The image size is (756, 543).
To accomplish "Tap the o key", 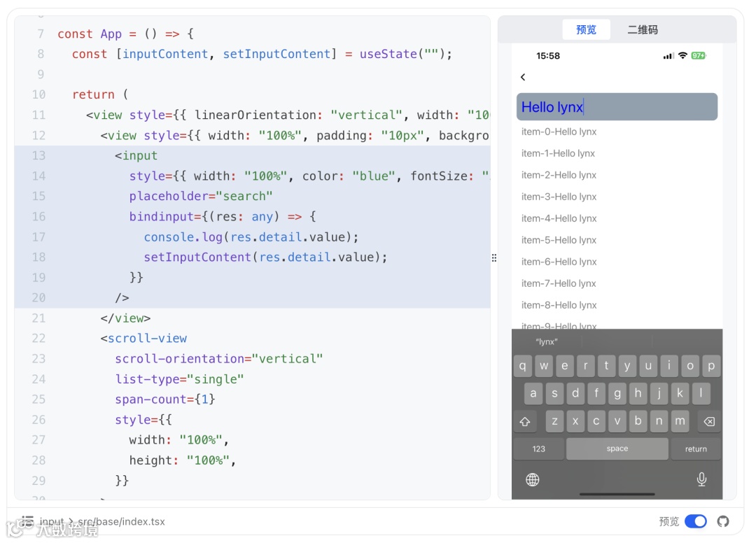I will click(690, 366).
